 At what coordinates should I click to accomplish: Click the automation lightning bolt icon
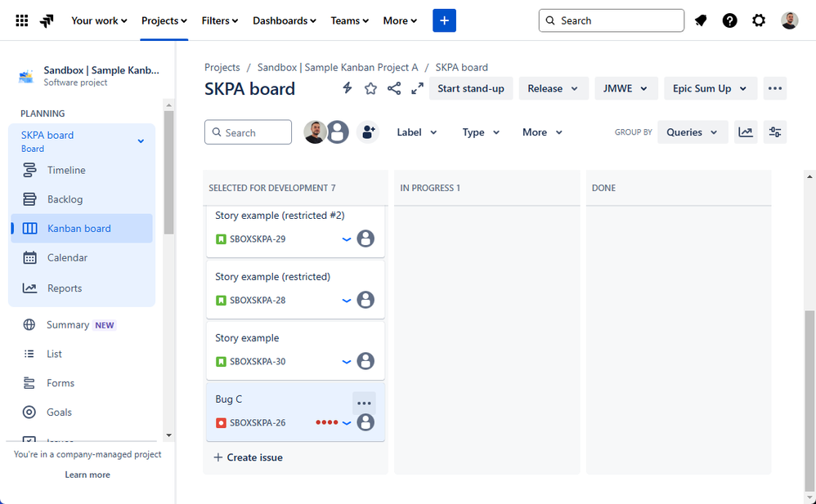pyautogui.click(x=347, y=88)
